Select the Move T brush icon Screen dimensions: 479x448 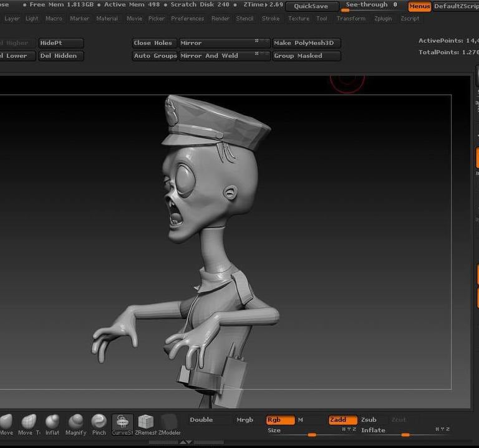[29, 422]
